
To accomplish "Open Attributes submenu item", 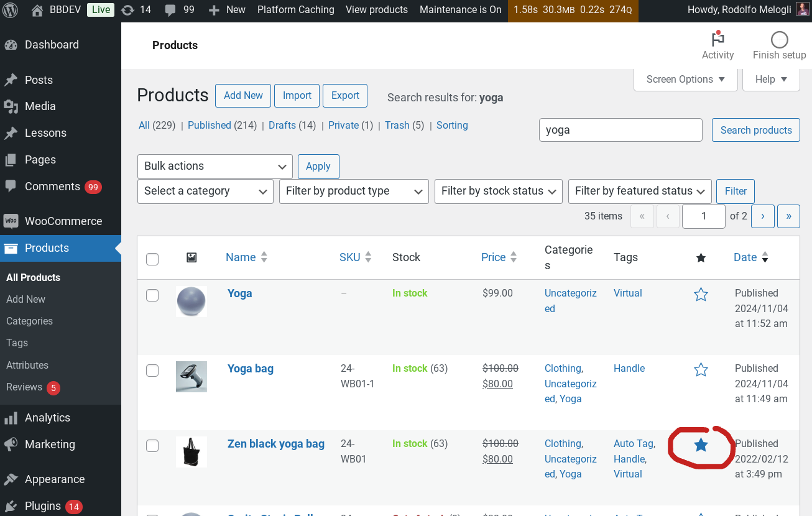I will click(x=27, y=365).
